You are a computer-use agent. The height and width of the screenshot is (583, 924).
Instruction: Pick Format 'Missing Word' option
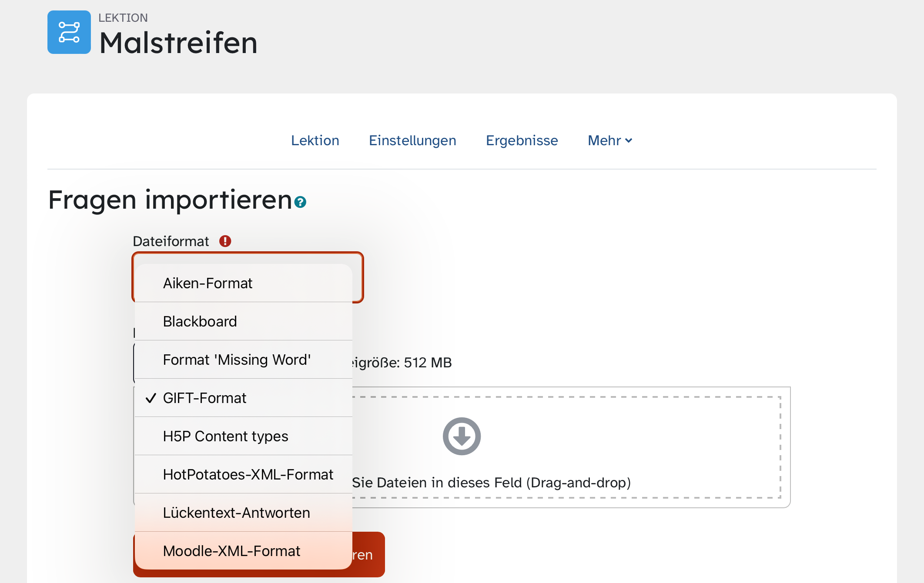tap(237, 360)
